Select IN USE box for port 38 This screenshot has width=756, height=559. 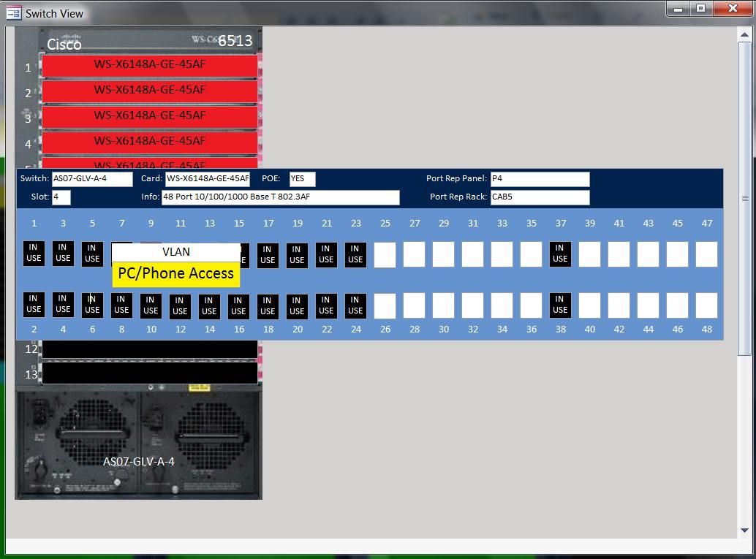coord(560,305)
